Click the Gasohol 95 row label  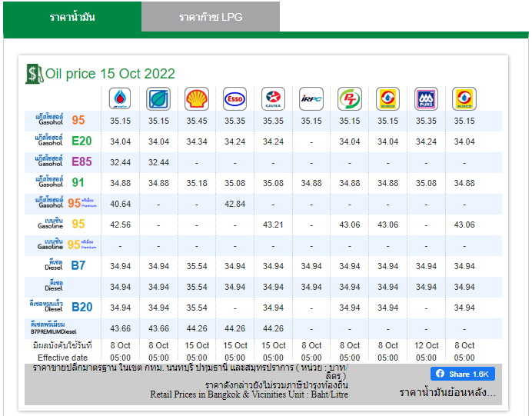click(x=60, y=120)
